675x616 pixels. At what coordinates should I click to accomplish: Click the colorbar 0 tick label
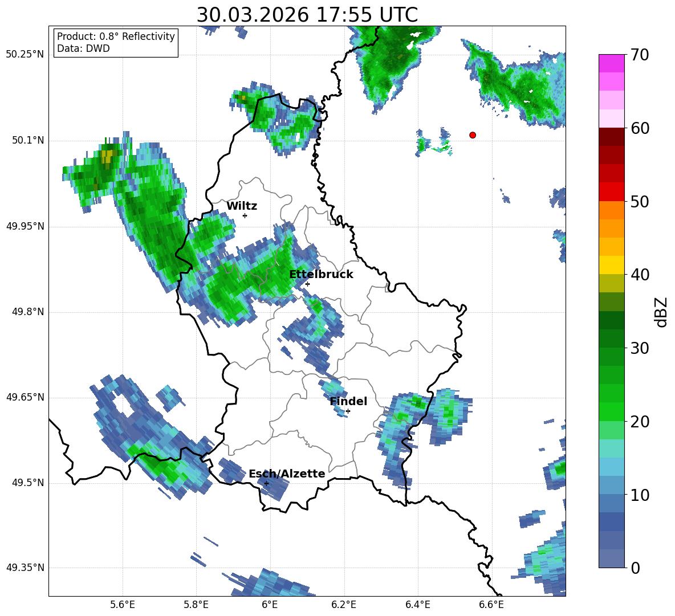tap(635, 568)
